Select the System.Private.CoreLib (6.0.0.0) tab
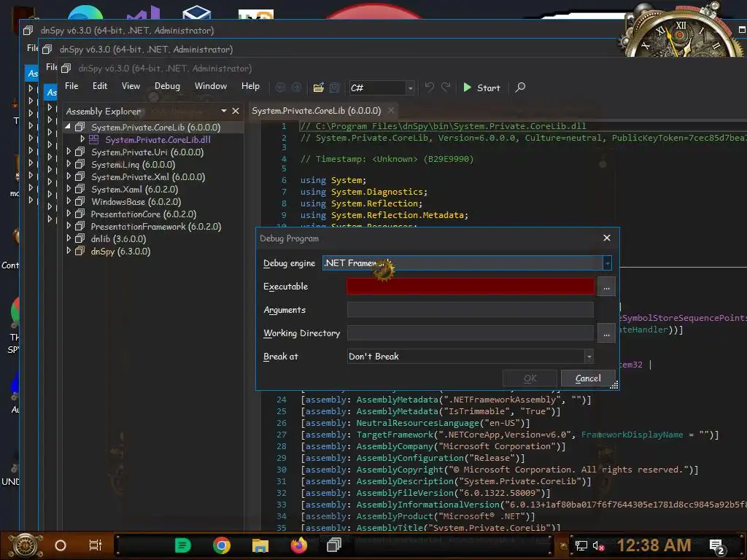 click(x=317, y=111)
